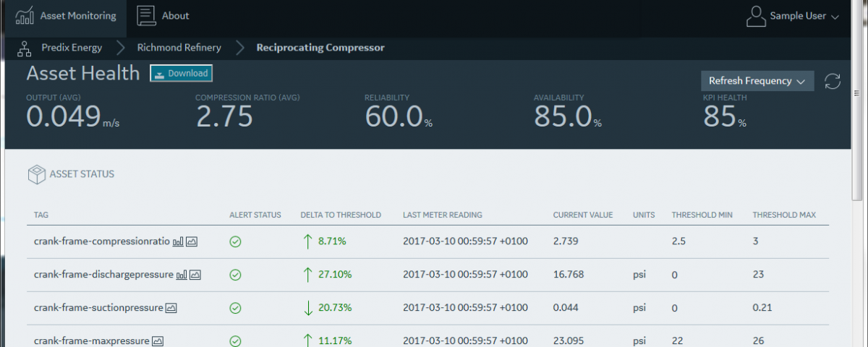This screenshot has width=868, height=347.
Task: Click the chevron after Richmond Refinery
Action: coord(239,48)
